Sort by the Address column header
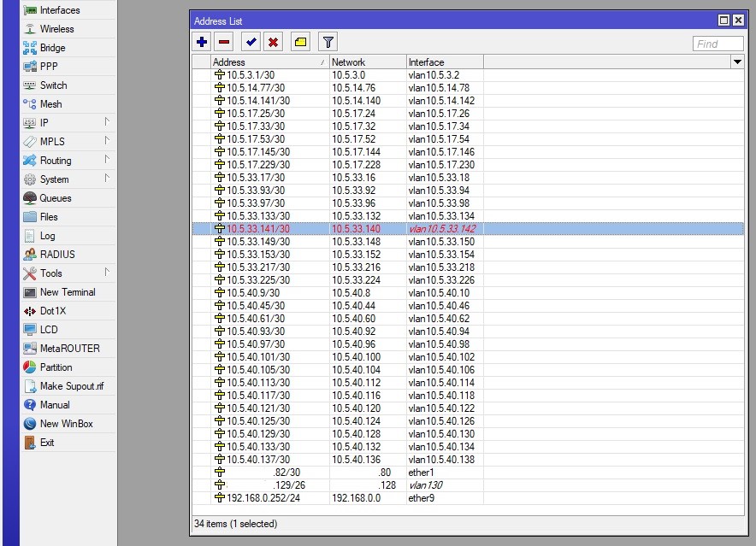This screenshot has height=546, width=756. pos(270,62)
